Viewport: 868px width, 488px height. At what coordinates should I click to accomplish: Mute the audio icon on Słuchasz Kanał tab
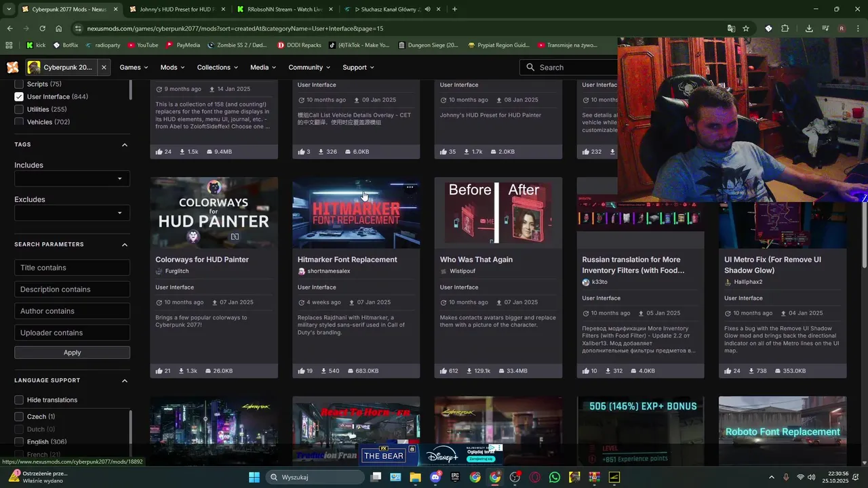click(x=427, y=9)
